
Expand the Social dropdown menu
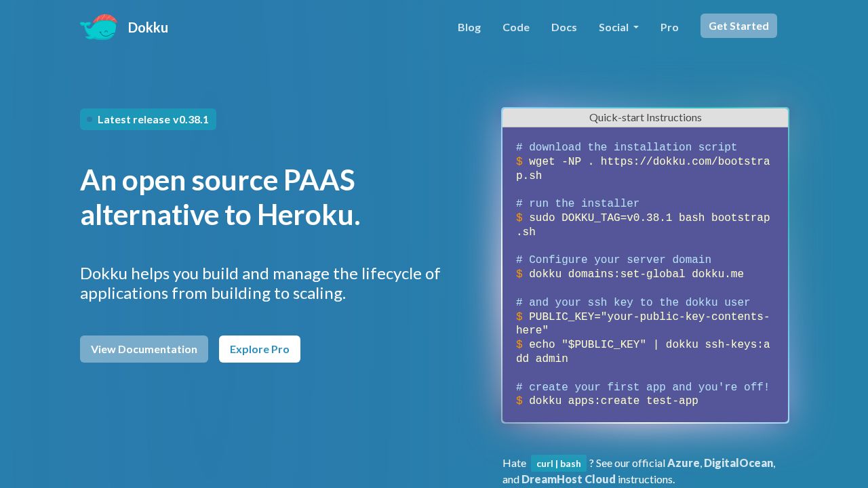point(618,27)
